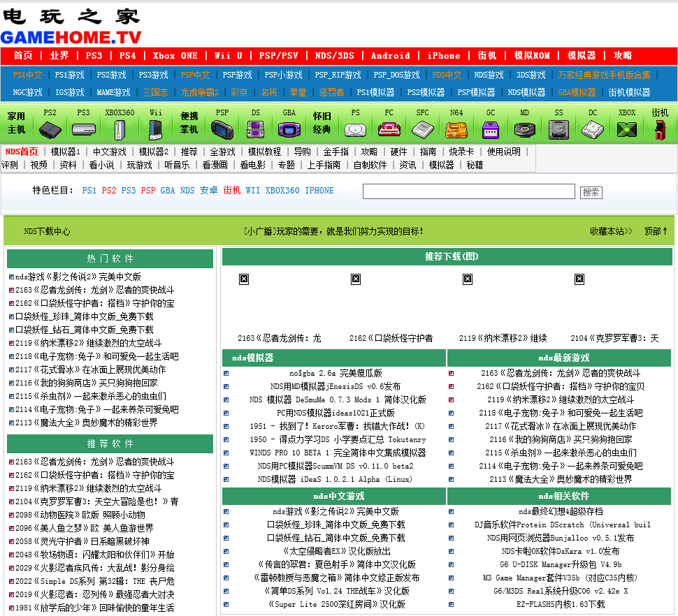Open 2116《我的狗狗商店》 in 热门软件 list
Image resolution: width=678 pixels, height=616 pixels.
[x=87, y=383]
